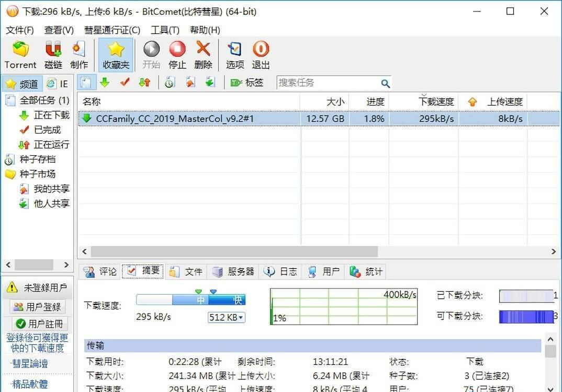Open the 摘要 summary tab
The height and width of the screenshot is (392, 562).
tap(143, 271)
